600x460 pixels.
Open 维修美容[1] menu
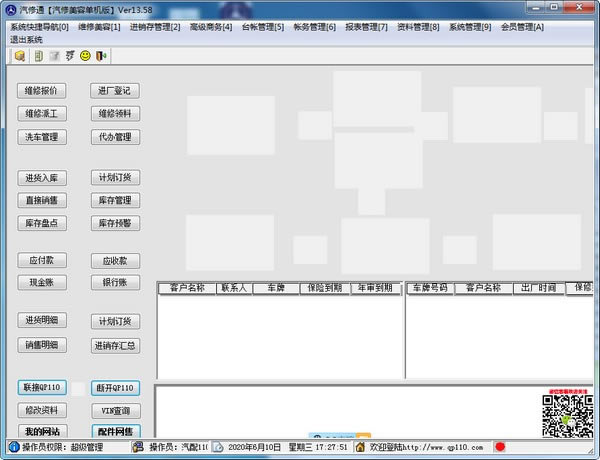pyautogui.click(x=99, y=27)
